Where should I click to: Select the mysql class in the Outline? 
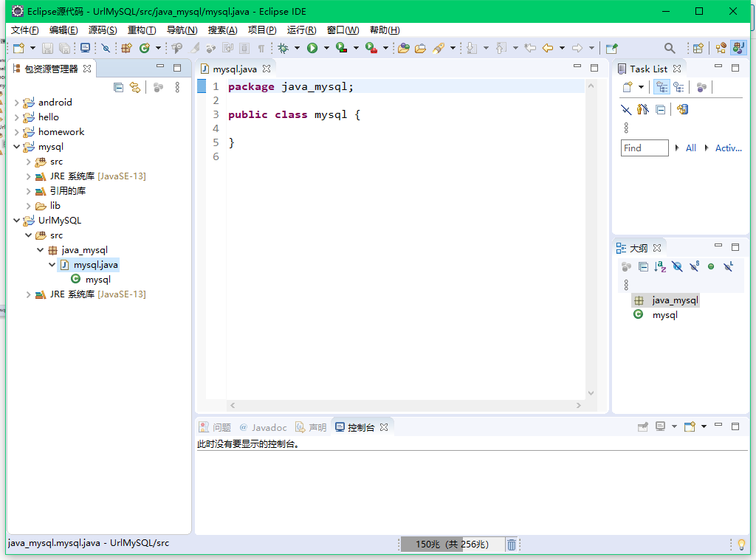pos(664,314)
